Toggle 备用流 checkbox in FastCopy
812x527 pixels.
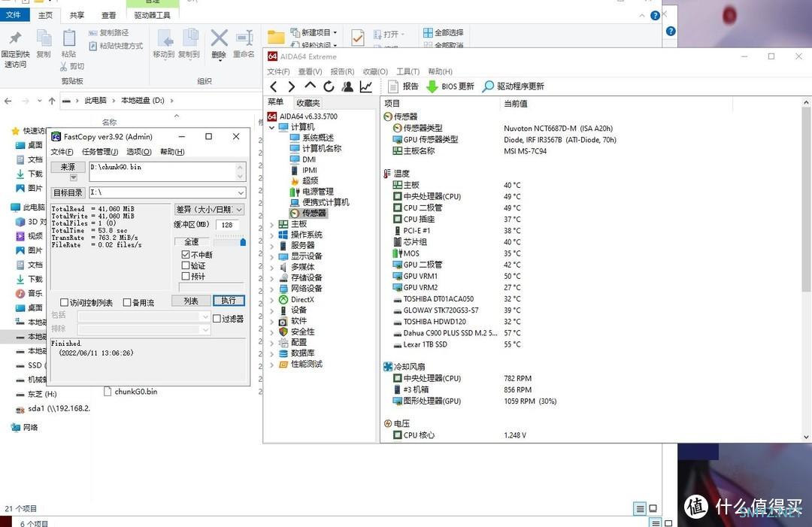pos(127,302)
